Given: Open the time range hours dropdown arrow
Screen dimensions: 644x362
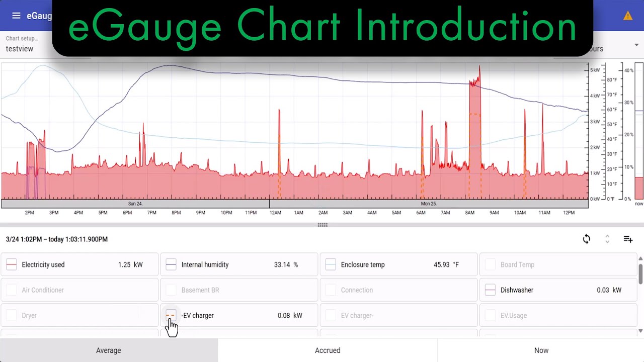Looking at the screenshot, I should coord(636,45).
